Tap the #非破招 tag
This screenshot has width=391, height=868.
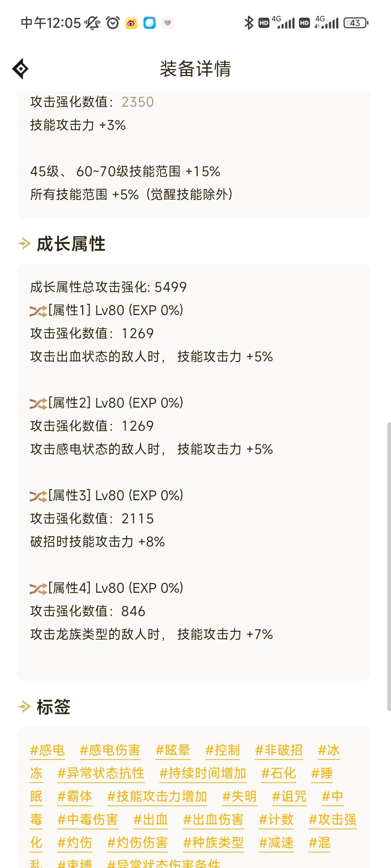(x=279, y=750)
